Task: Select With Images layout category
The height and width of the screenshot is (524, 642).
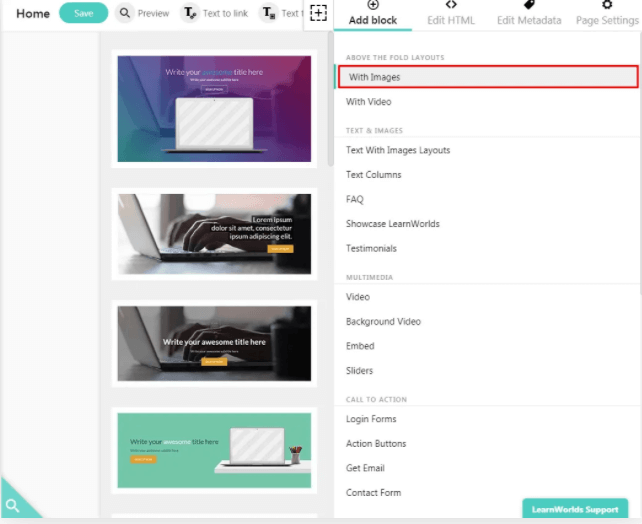Action: click(x=488, y=77)
